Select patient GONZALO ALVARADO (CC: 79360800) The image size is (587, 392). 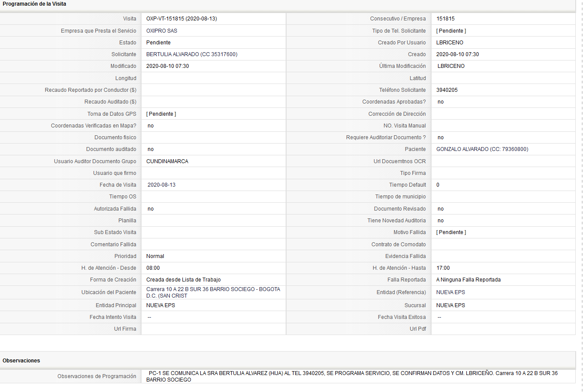point(482,149)
